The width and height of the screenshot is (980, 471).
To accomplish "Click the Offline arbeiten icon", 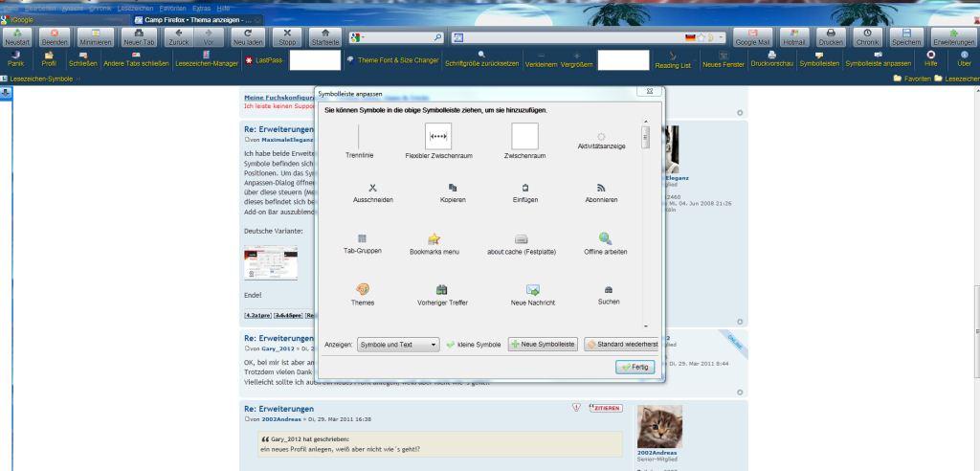I will [x=605, y=238].
